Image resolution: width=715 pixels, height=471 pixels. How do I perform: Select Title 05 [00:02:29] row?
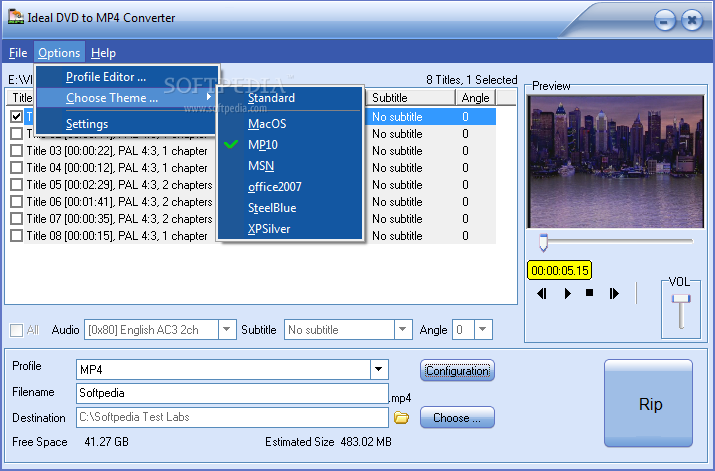pos(119,185)
